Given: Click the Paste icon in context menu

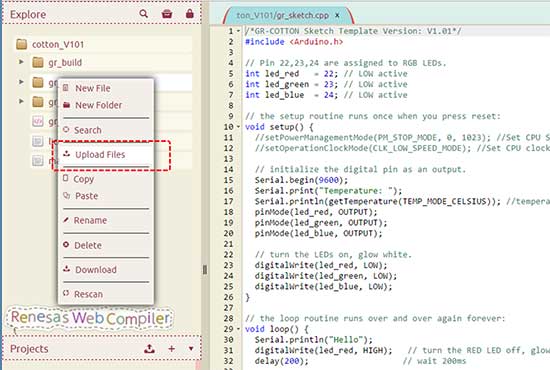Looking at the screenshot, I should [x=67, y=195].
